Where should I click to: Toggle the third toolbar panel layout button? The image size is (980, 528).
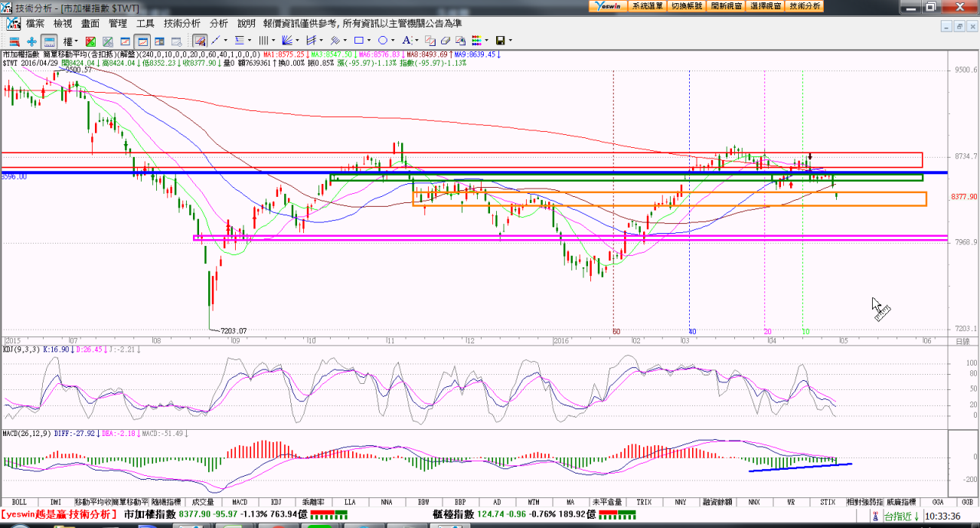(49, 41)
